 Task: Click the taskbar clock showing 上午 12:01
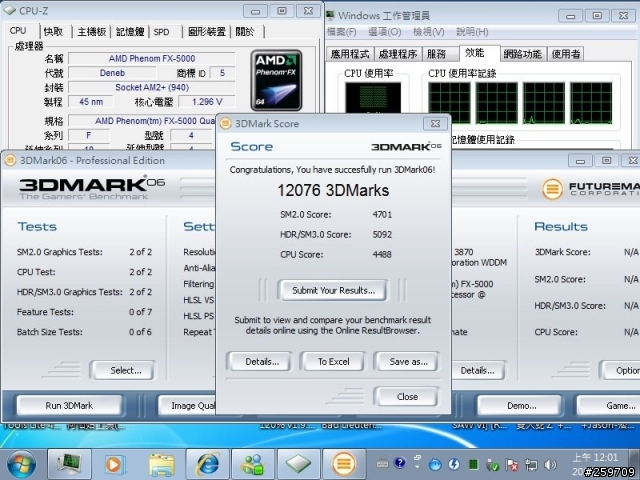pos(595,457)
